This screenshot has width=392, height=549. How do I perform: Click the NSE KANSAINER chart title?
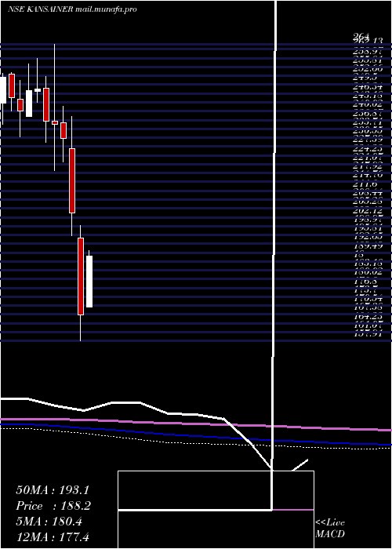[40, 9]
